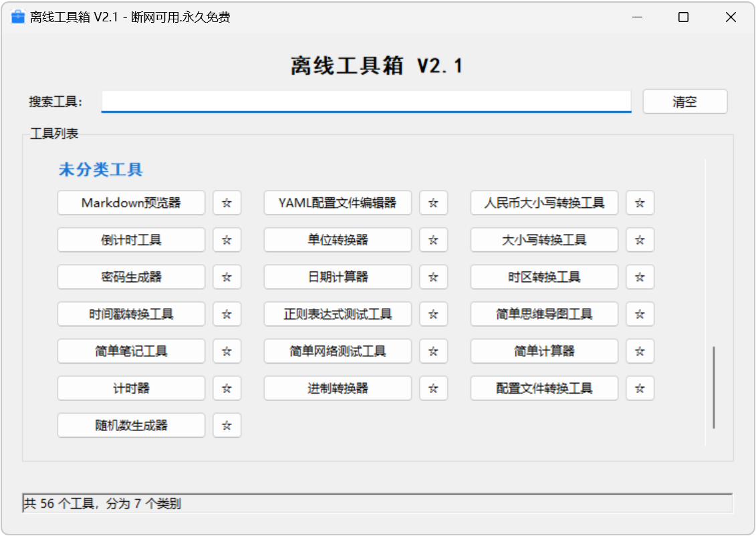Star the 进制转换器 tool
Image resolution: width=756 pixels, height=536 pixels.
tap(433, 388)
